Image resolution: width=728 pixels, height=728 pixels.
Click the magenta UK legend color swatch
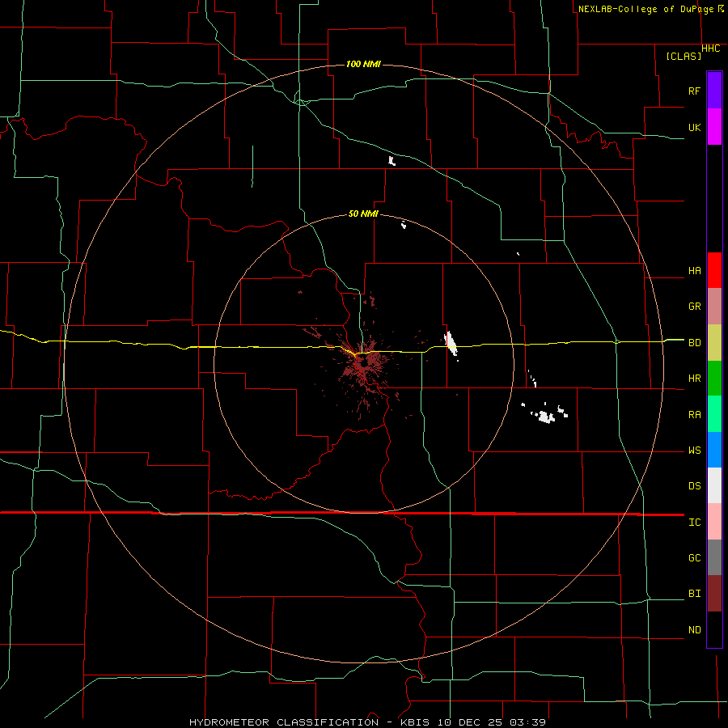point(714,127)
